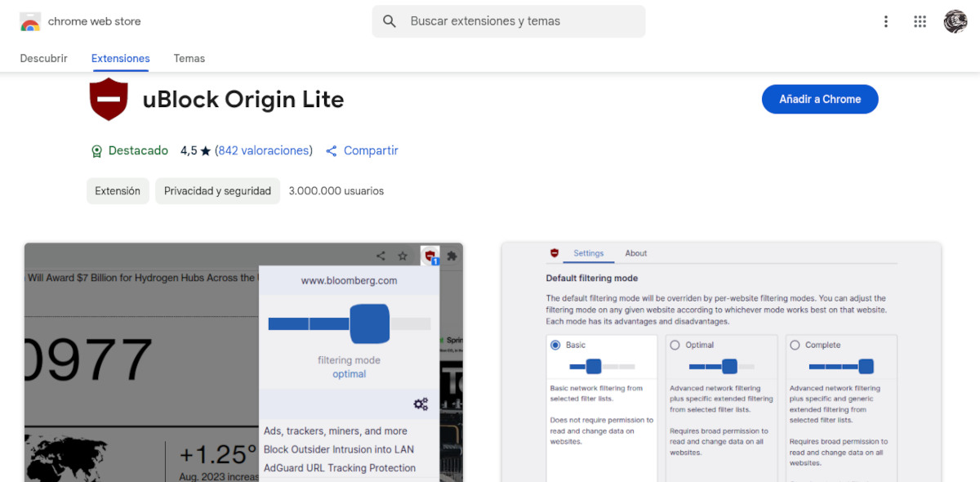
Task: Click the 4,5 rating value
Action: [x=189, y=150]
